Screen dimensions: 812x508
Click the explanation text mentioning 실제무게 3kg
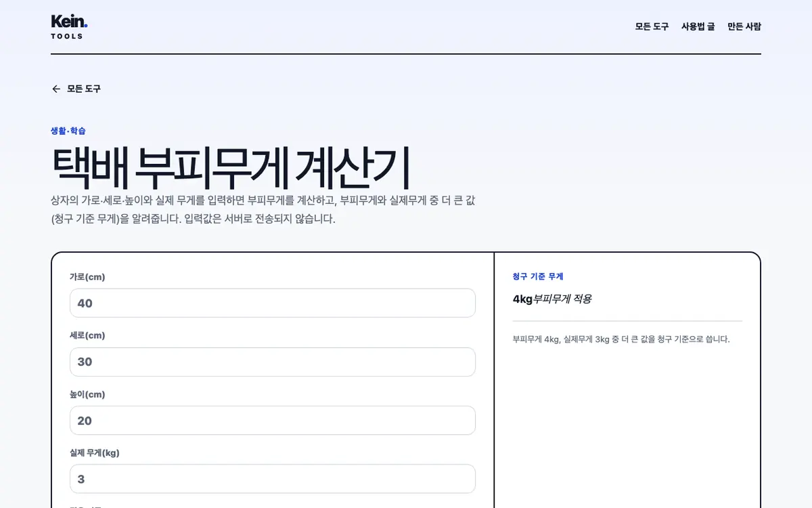pyautogui.click(x=621, y=339)
